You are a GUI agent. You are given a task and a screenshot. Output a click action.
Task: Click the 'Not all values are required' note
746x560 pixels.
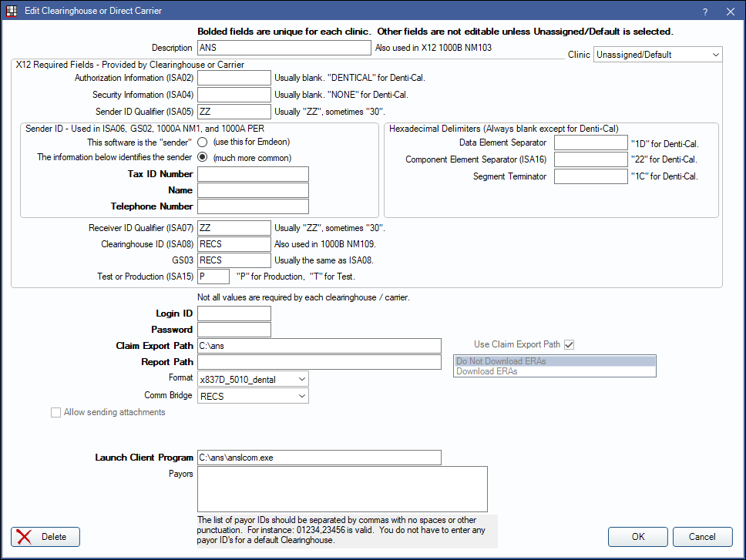pos(304,297)
